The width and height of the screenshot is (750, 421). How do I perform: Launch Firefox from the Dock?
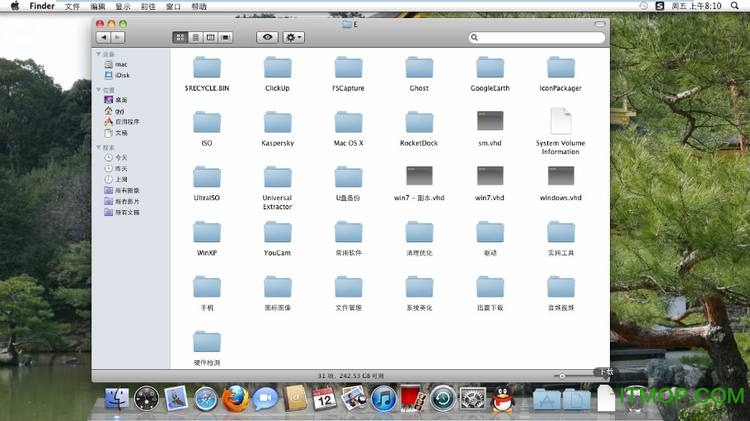pyautogui.click(x=235, y=398)
